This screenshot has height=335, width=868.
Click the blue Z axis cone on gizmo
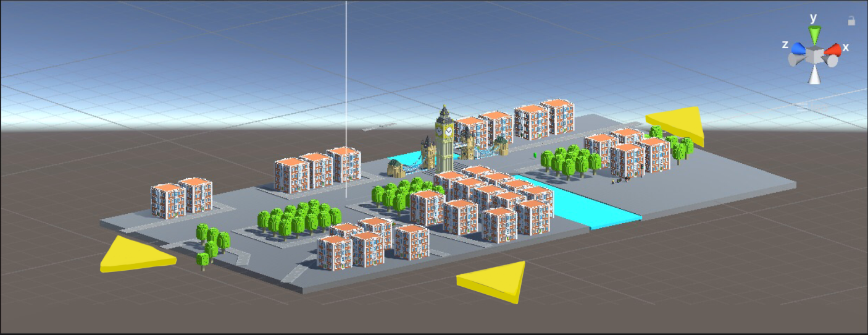(798, 49)
